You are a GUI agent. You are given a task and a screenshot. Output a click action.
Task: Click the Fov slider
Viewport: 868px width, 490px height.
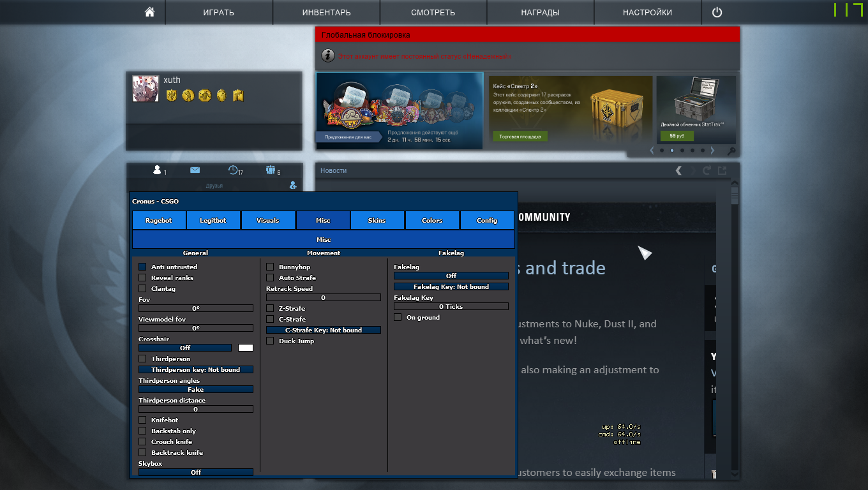196,308
